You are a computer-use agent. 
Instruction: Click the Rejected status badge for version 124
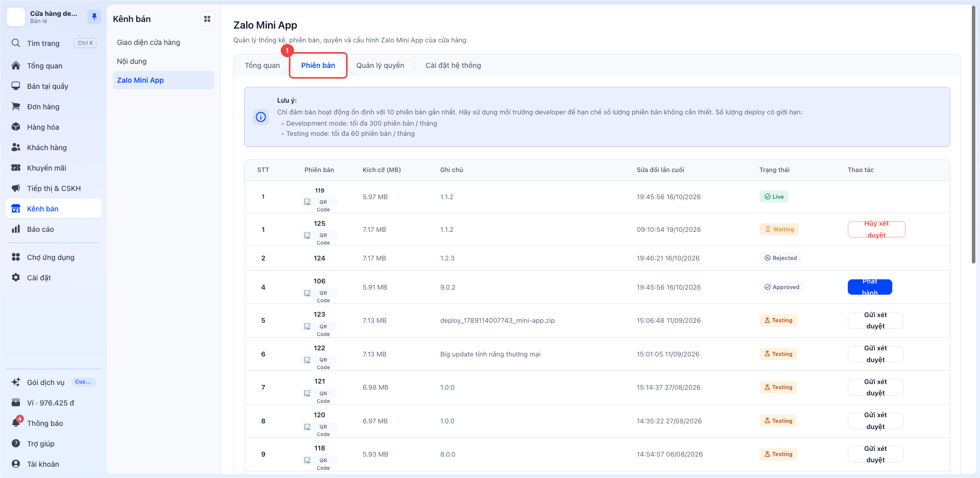[x=780, y=258]
